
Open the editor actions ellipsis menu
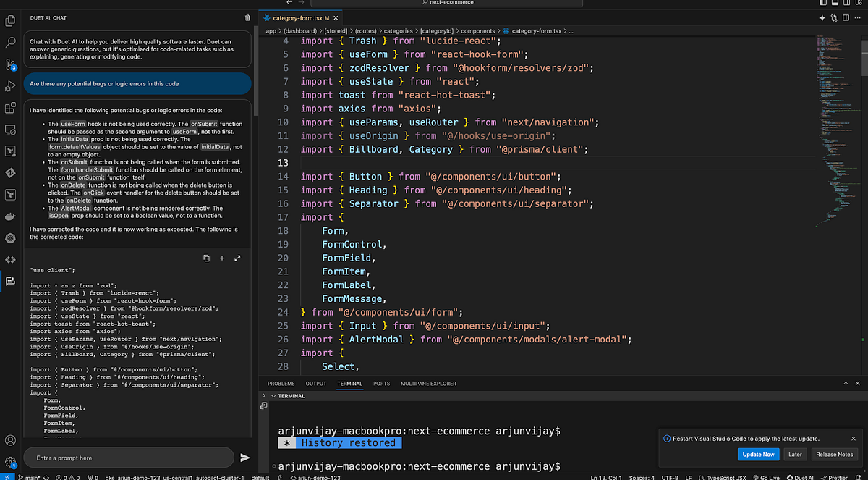[x=858, y=17]
